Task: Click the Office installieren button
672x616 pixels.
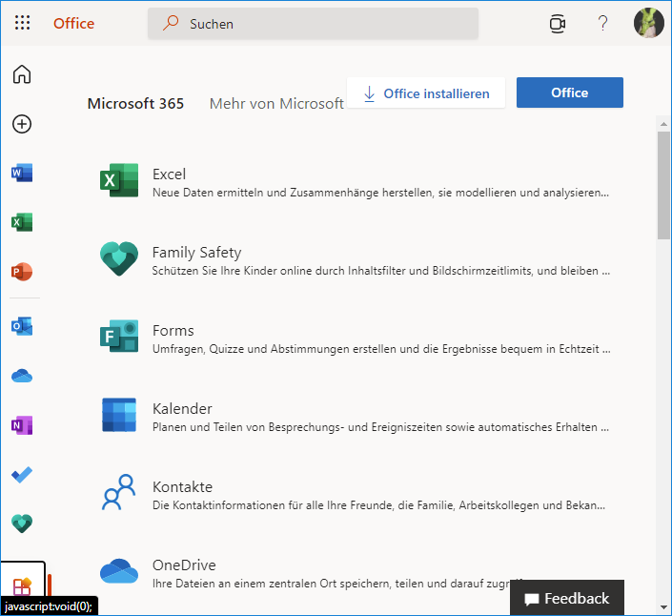Action: [x=426, y=93]
